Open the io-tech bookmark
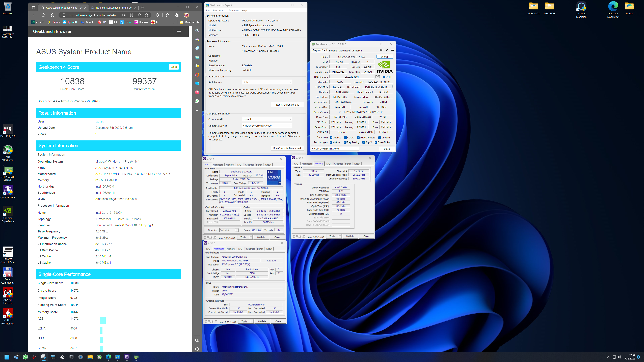This screenshot has height=362, width=644. point(38,22)
